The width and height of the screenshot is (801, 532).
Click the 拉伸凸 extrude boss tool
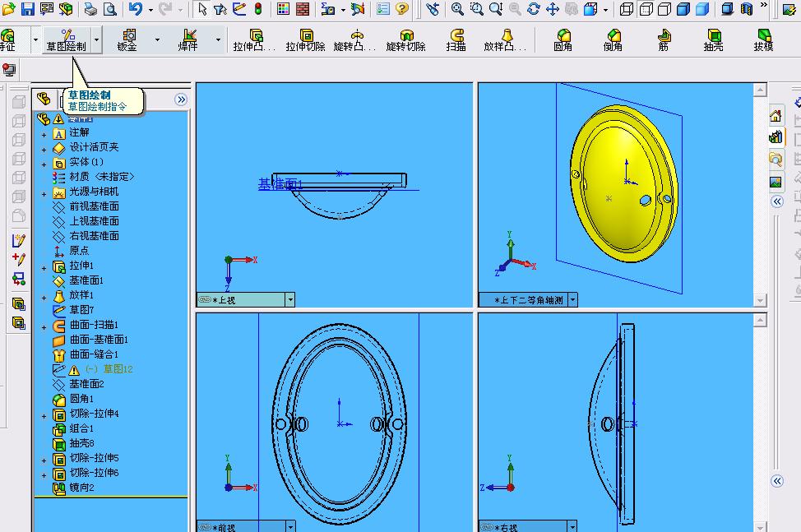click(254, 40)
